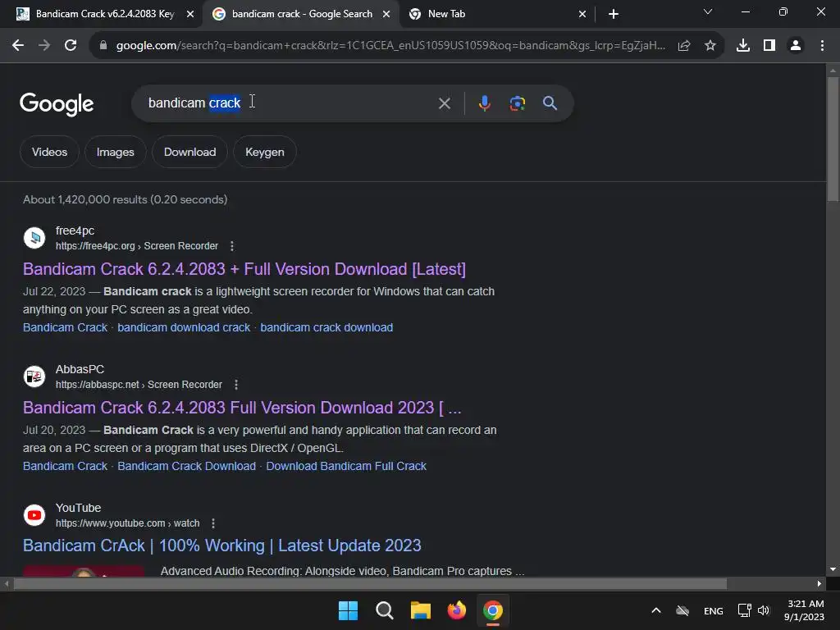Close the New Tab tab
Image resolution: width=840 pixels, height=630 pixels.
(x=582, y=15)
